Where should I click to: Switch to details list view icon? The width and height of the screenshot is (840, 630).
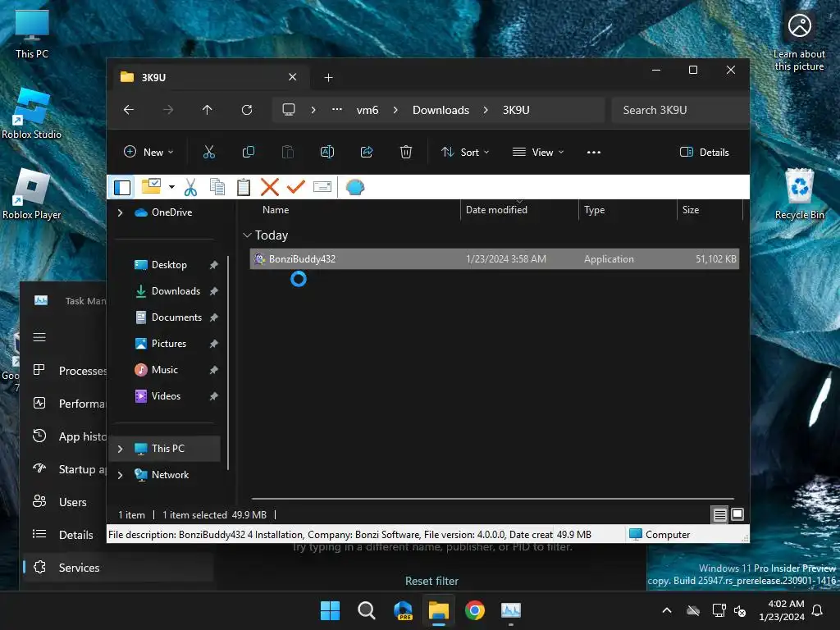pos(720,515)
